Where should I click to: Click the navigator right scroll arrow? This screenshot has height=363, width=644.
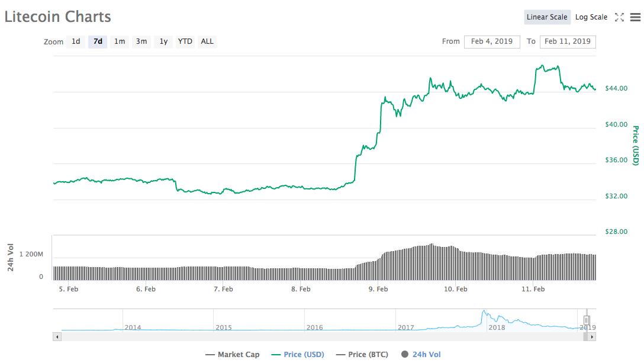[592, 337]
